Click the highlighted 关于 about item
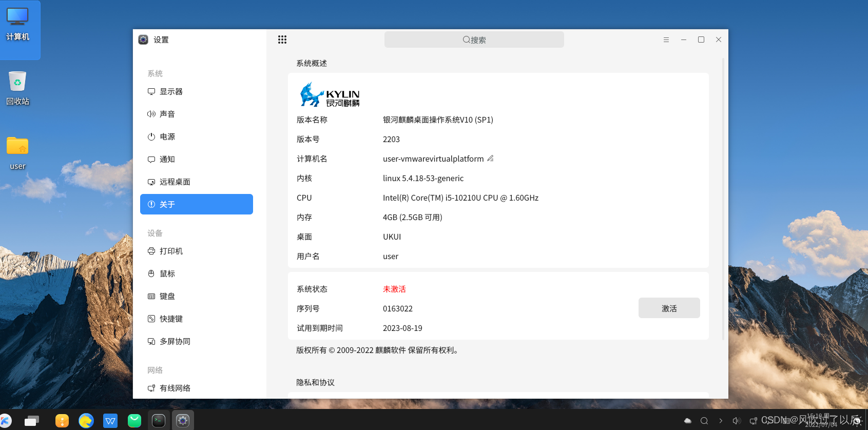The height and width of the screenshot is (430, 868). [196, 204]
